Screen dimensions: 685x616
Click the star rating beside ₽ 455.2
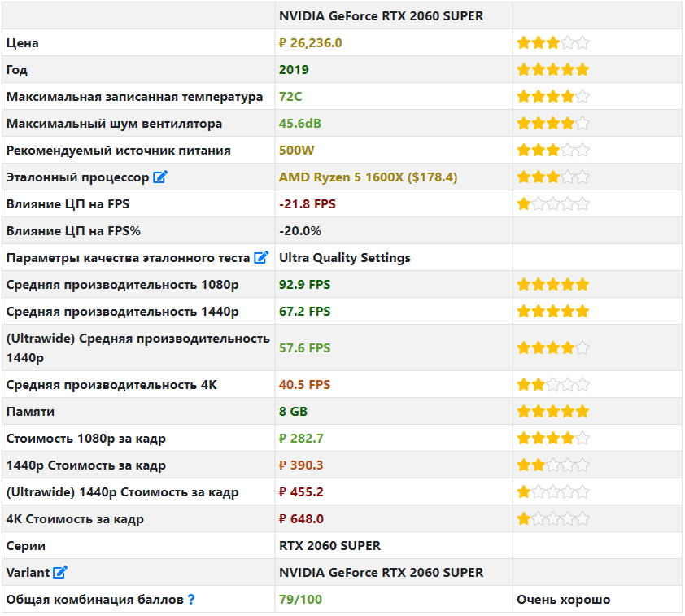tap(553, 492)
